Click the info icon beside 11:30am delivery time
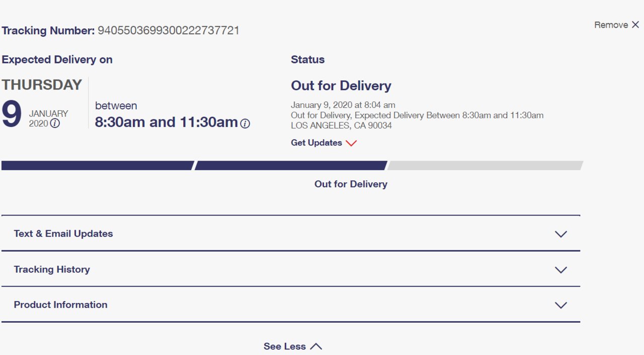The height and width of the screenshot is (355, 644). tap(245, 123)
